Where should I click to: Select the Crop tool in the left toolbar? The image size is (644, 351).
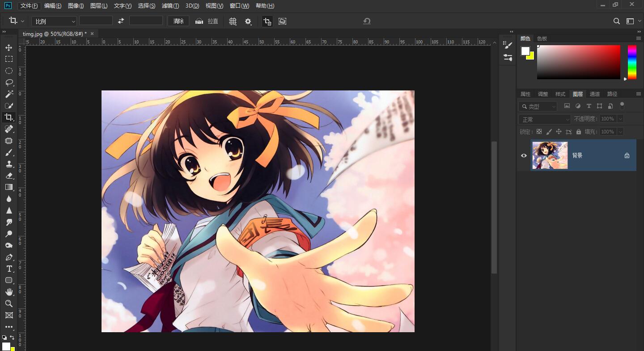tap(8, 117)
